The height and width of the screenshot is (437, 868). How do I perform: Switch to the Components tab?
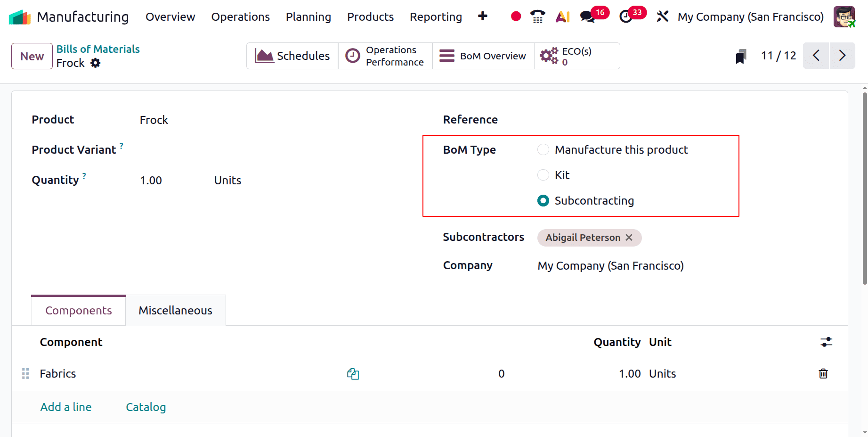79,310
